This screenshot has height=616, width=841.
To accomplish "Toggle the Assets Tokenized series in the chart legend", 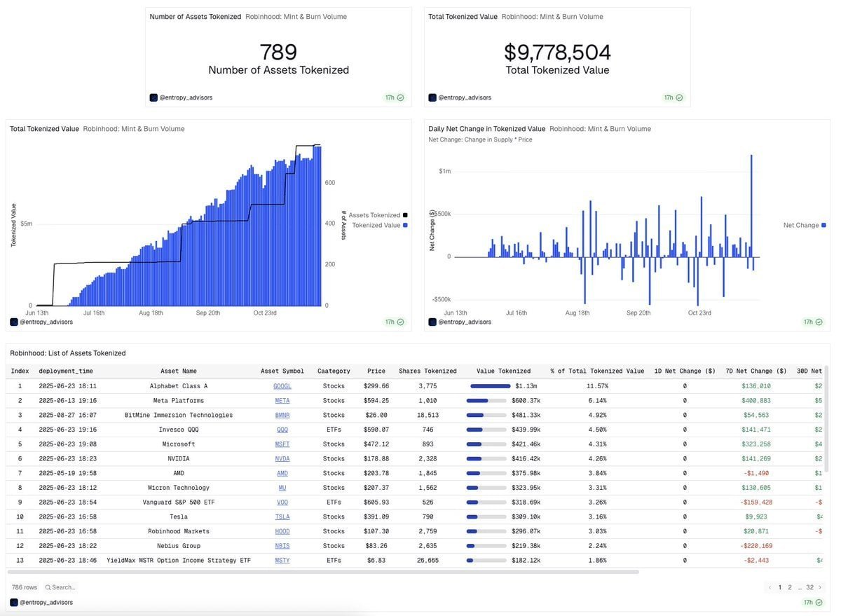I will 374,214.
